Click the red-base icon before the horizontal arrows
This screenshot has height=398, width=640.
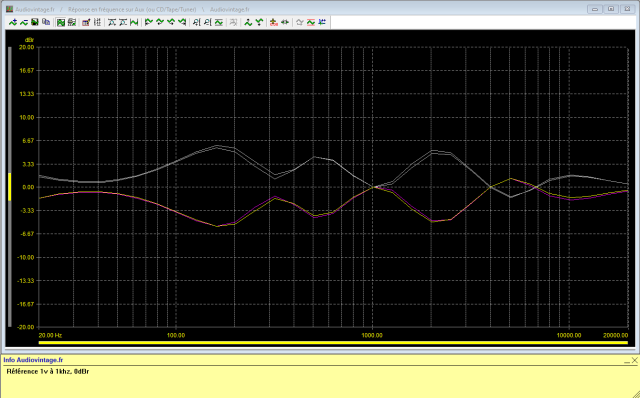coord(273,22)
